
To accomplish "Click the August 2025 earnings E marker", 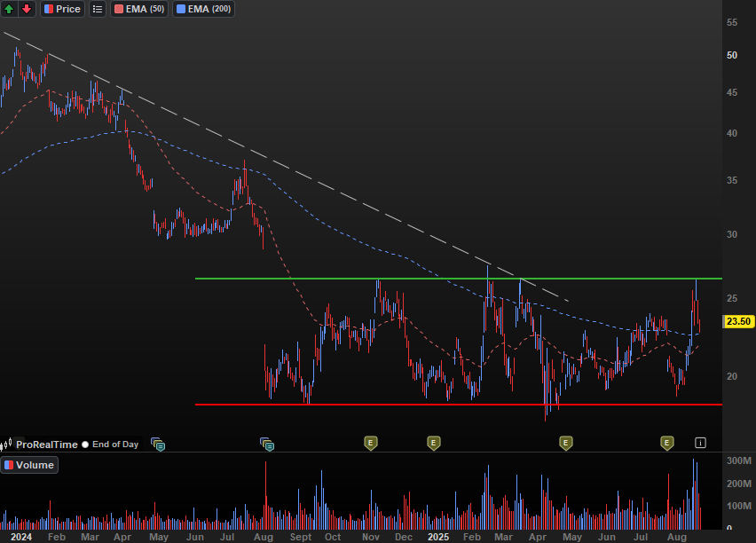I will tap(666, 443).
